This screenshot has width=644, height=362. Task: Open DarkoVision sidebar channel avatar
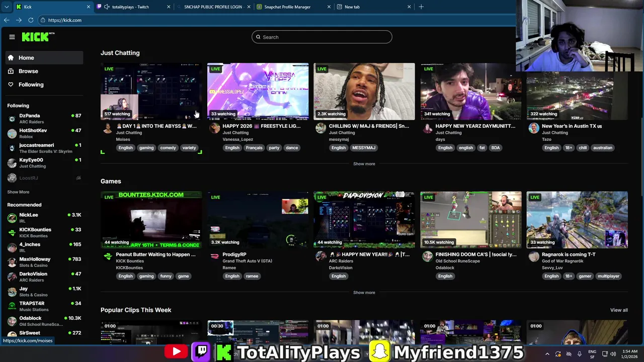(12, 277)
